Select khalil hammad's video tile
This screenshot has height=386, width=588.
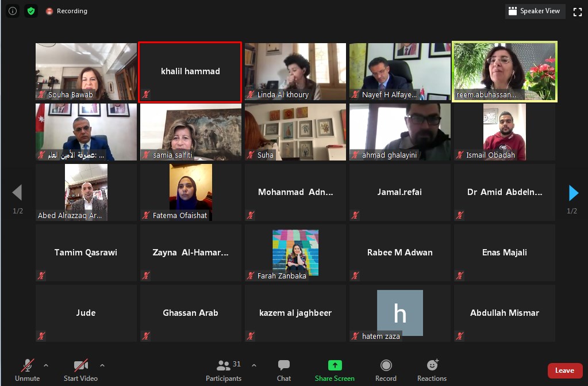[190, 72]
